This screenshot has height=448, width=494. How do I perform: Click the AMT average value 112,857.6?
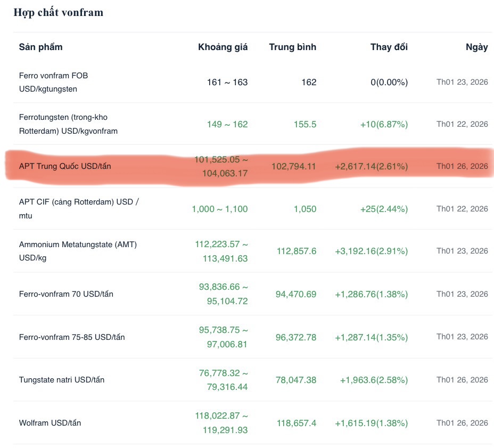click(296, 251)
